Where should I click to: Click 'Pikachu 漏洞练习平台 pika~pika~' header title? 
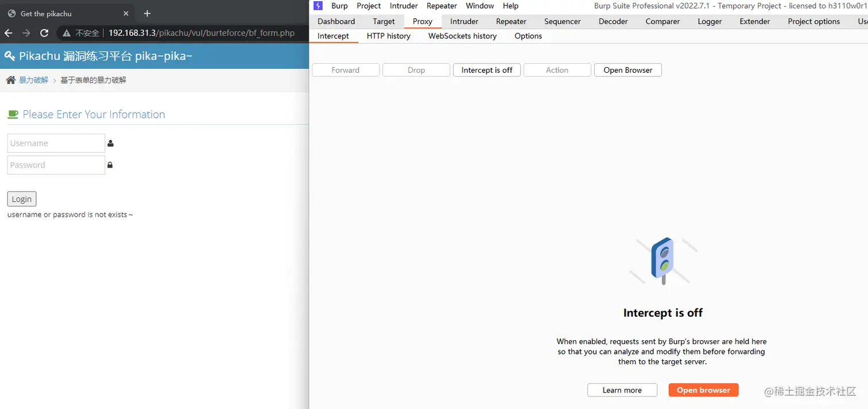tap(106, 56)
